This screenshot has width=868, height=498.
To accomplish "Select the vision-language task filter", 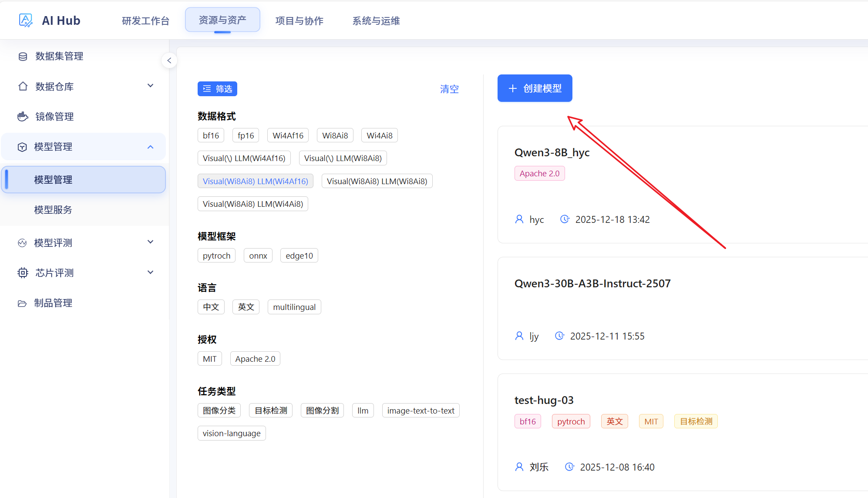I will 232,433.
